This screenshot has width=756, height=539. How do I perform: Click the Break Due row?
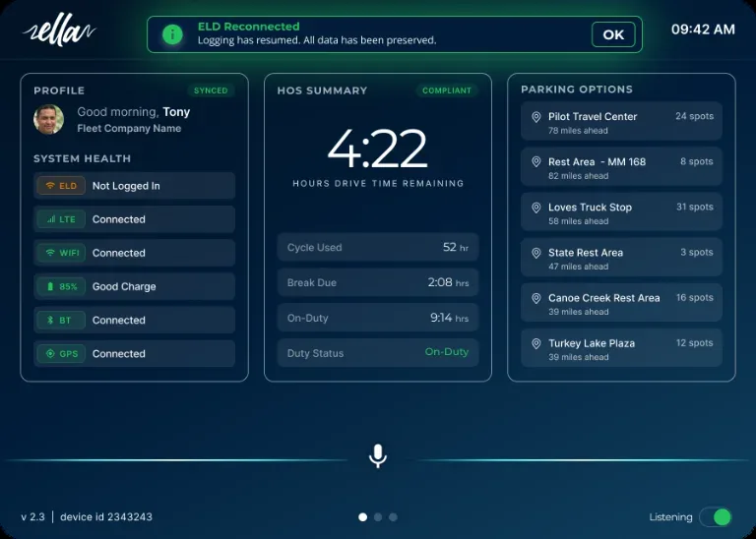[x=378, y=282]
